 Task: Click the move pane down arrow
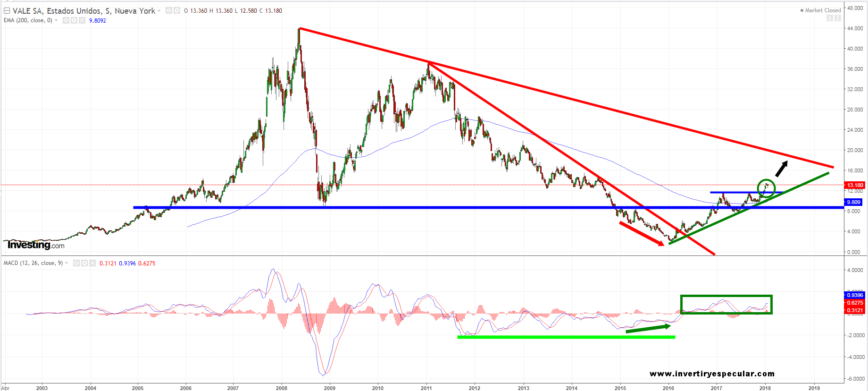coord(829,18)
